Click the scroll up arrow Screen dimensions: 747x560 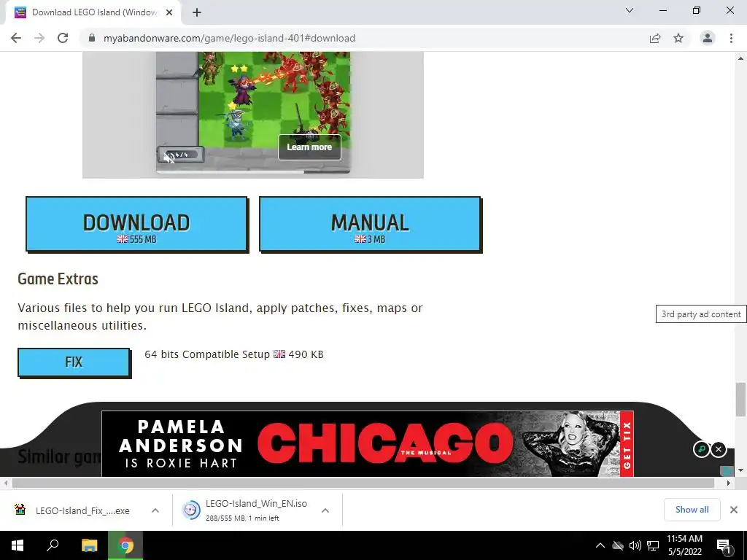click(741, 58)
